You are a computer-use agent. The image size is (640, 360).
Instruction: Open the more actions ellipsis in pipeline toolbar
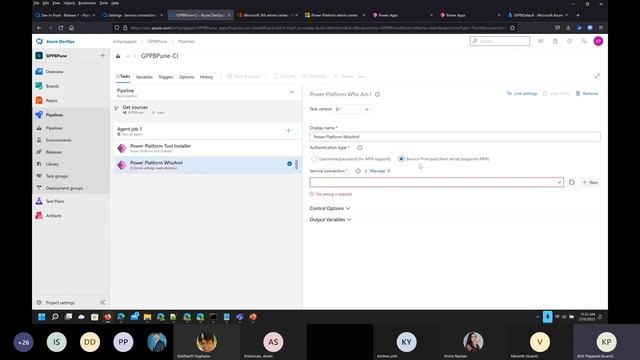coord(362,76)
